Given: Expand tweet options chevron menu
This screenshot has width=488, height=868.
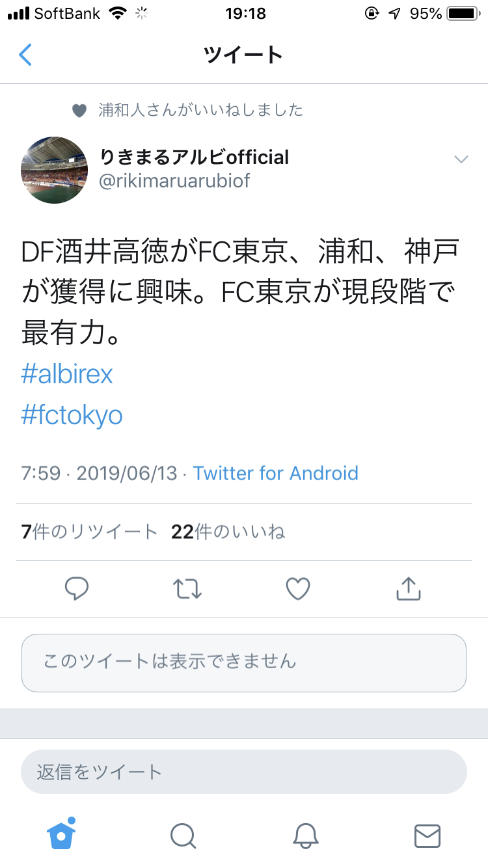Looking at the screenshot, I should (461, 159).
